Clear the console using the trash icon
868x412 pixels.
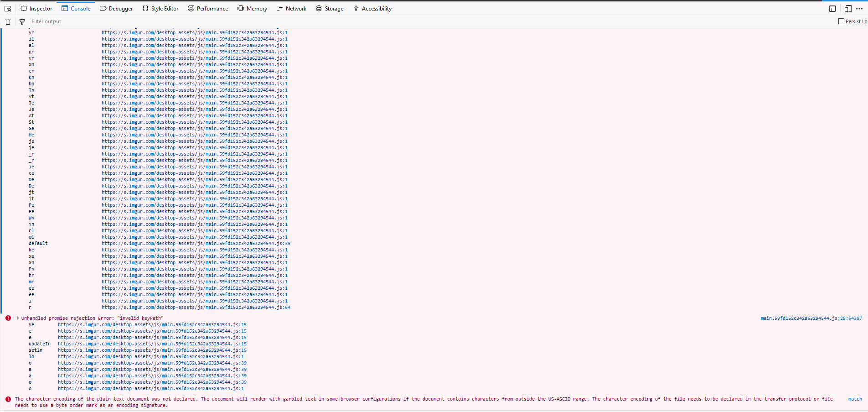(x=7, y=21)
